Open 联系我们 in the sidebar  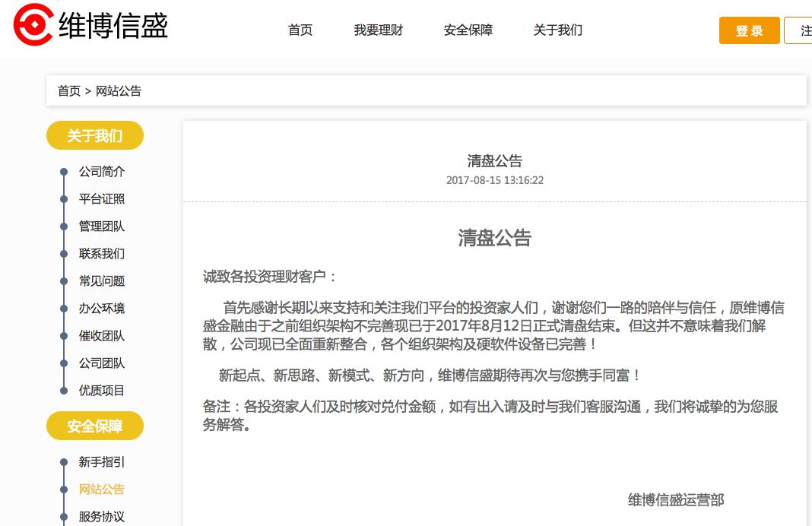coord(101,254)
